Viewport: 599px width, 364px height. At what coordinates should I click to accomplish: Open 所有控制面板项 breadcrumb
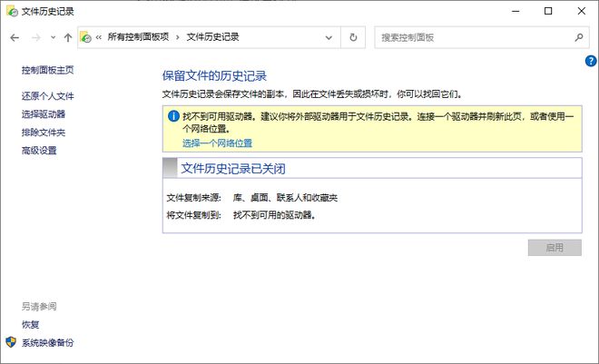(138, 37)
